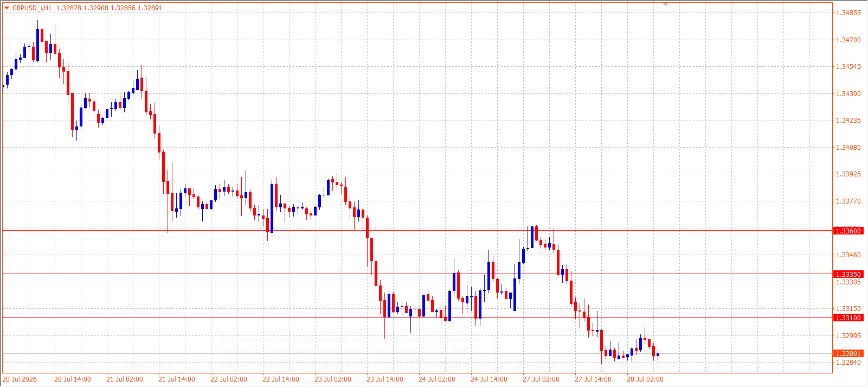Click time axis label 20 Jul 2026
The image size is (868, 387).
tap(20, 379)
